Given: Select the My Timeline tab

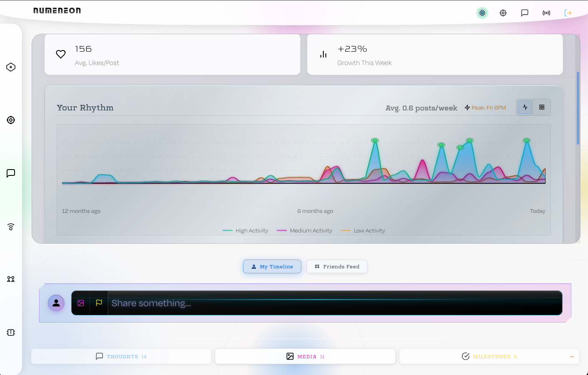Looking at the screenshot, I should click(x=272, y=267).
